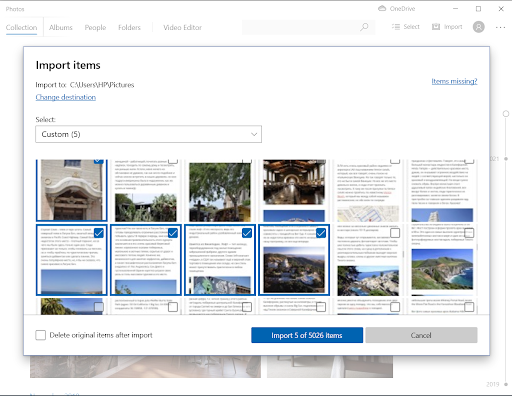Open the People tab

[95, 27]
